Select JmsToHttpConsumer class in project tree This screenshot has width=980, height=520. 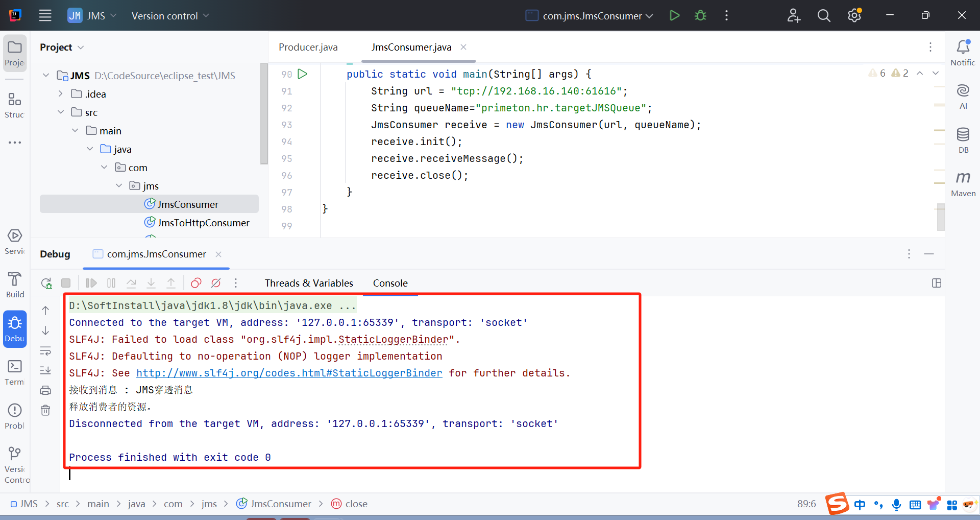click(x=203, y=223)
